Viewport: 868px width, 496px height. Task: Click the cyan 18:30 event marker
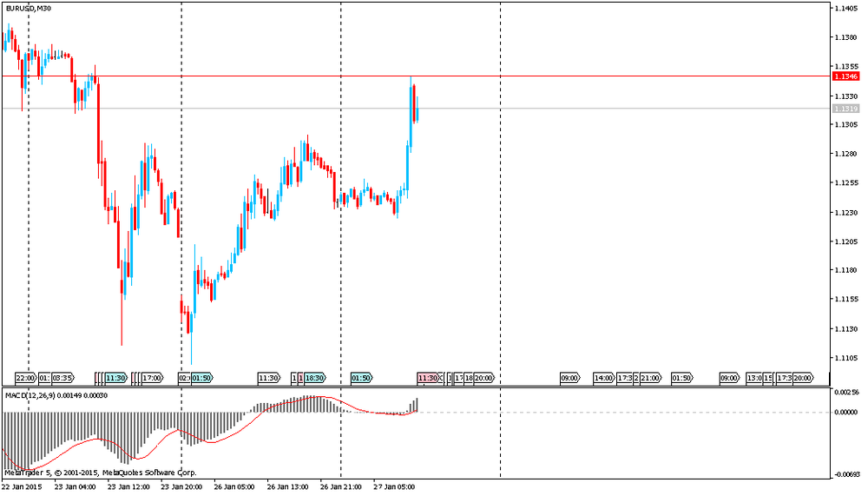tap(314, 378)
